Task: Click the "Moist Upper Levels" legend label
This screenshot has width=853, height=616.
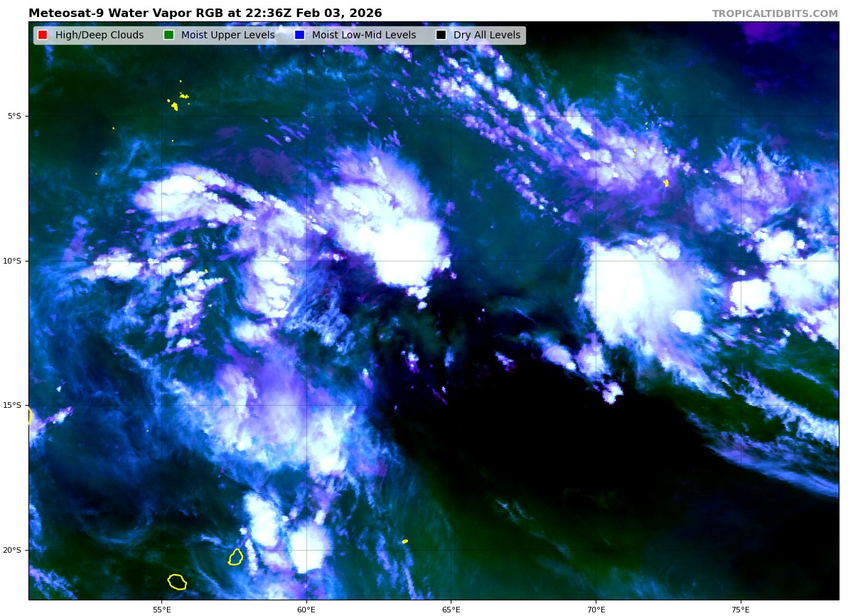Action: pyautogui.click(x=227, y=36)
